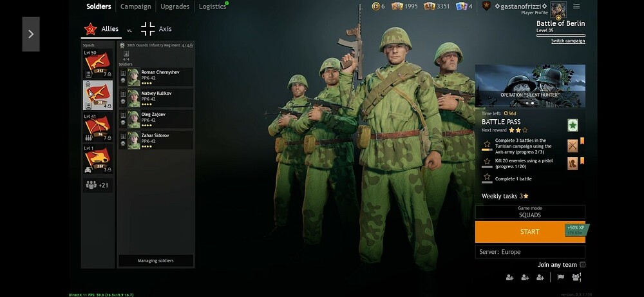Click Switch campaign link
Screen dimensions: 644x297
click(568, 41)
